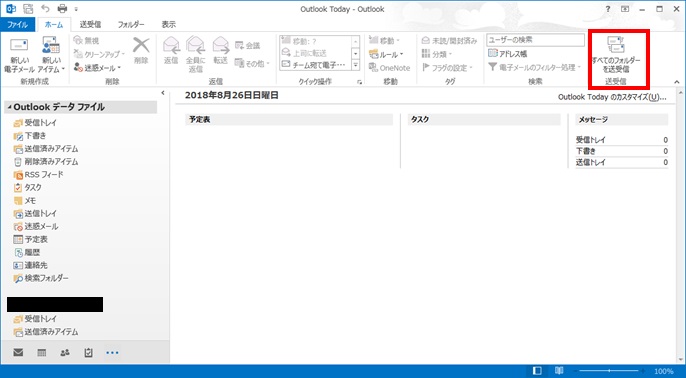Click the send/receive icon in quick access toolbar

pyautogui.click(x=28, y=8)
